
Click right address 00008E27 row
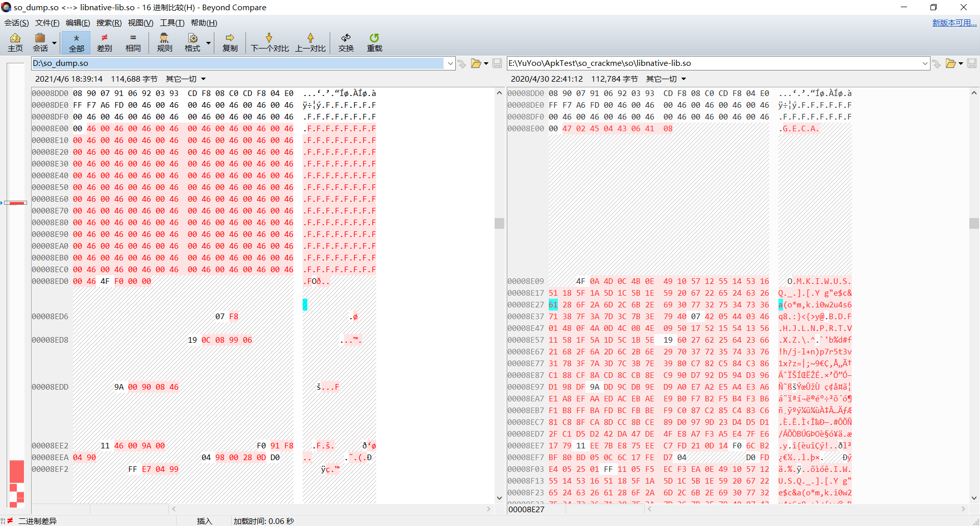click(526, 305)
